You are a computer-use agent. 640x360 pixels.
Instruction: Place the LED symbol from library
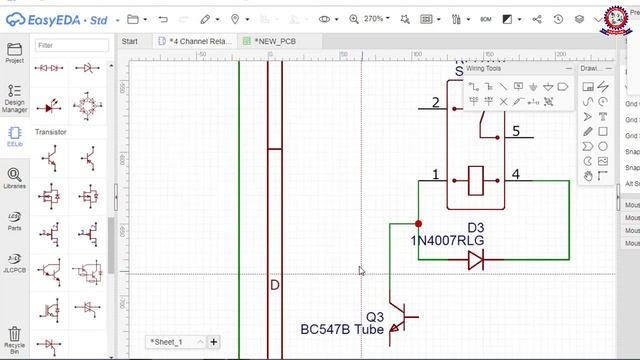coord(49,107)
